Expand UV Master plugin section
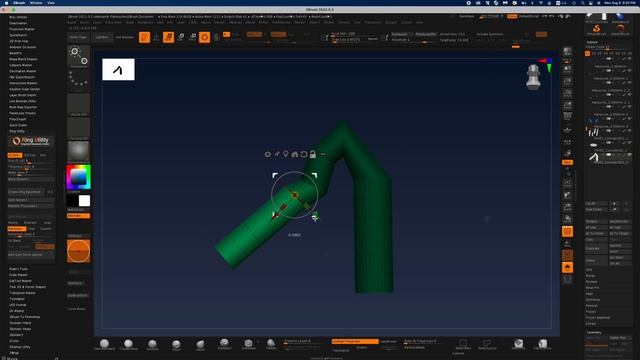Viewport: 640px width, 360px height. pos(17,311)
